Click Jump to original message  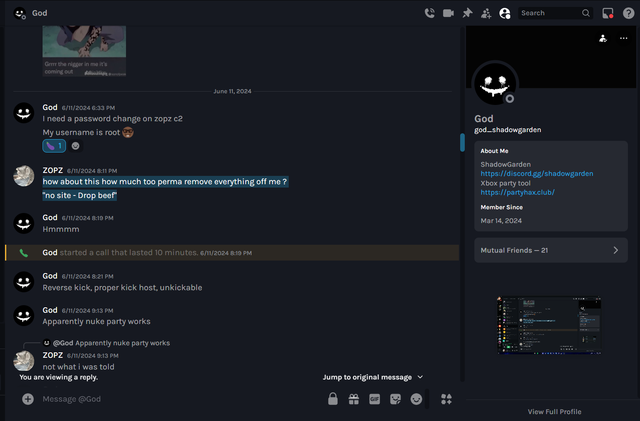click(x=367, y=377)
